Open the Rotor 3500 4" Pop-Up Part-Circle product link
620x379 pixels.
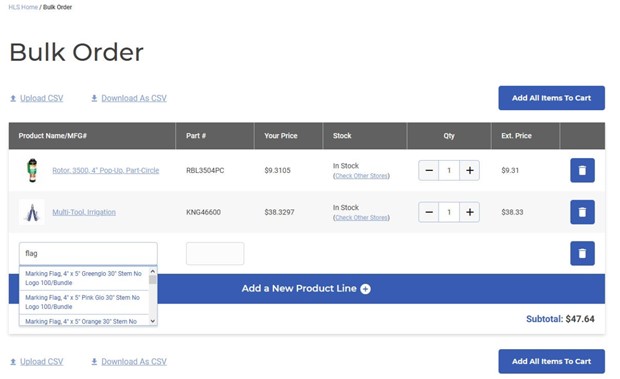[x=106, y=170]
